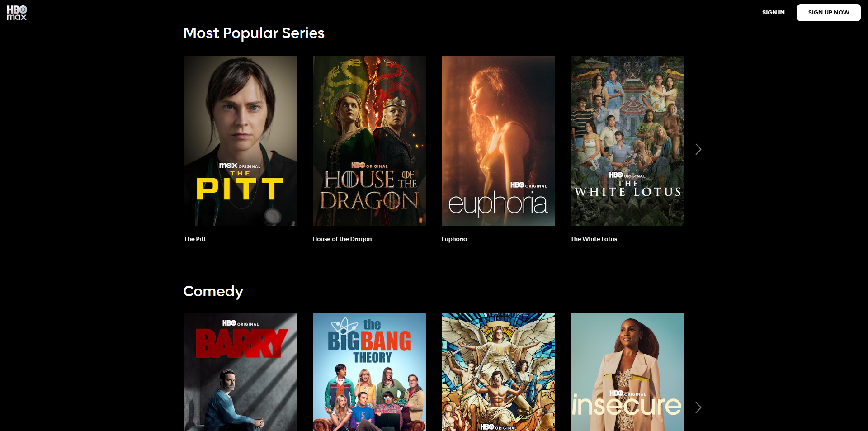Select The Big Bang Theory poster

[x=369, y=372]
